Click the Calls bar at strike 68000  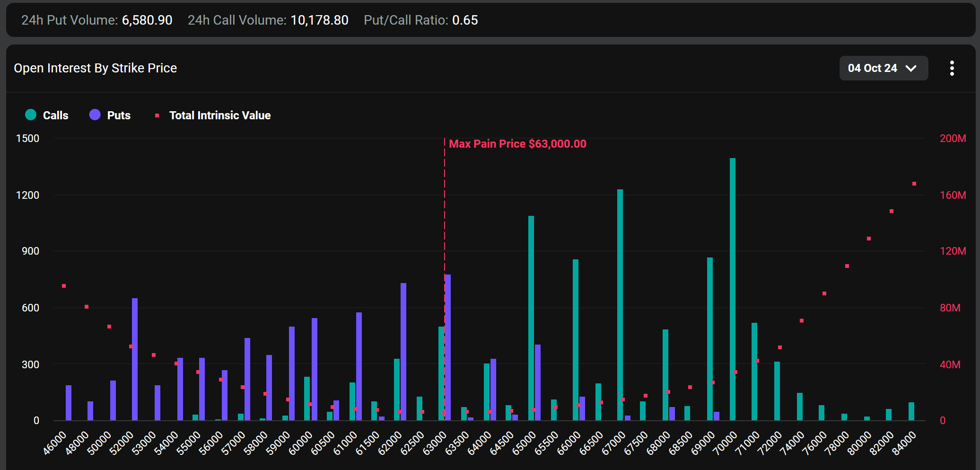coord(665,375)
